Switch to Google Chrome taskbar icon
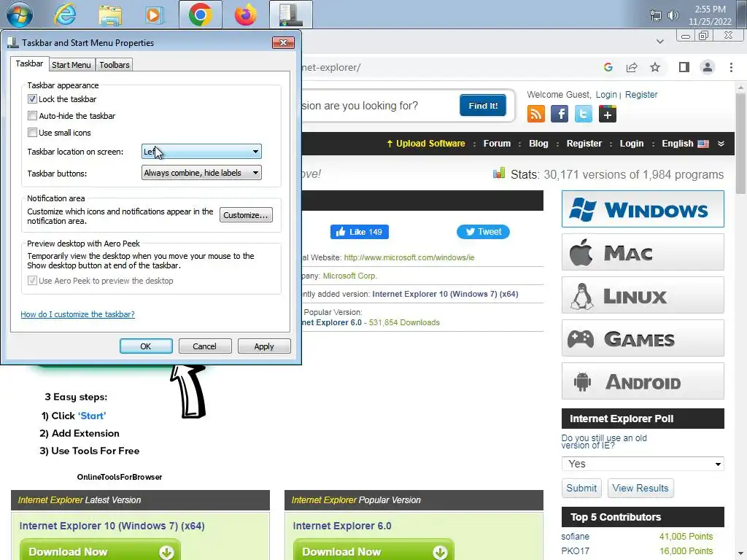This screenshot has height=560, width=747. click(x=200, y=15)
